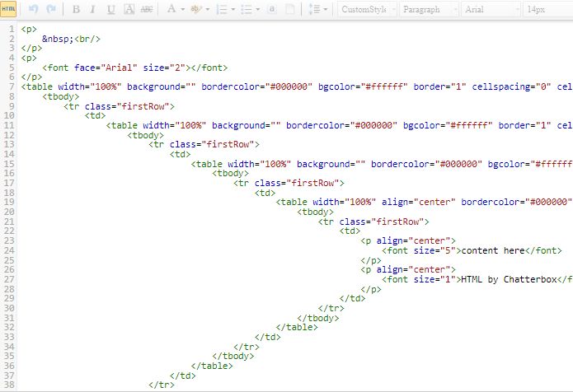Click the lowercase 'a' toolbar icon
Image resolution: width=573 pixels, height=392 pixels.
coord(271,9)
